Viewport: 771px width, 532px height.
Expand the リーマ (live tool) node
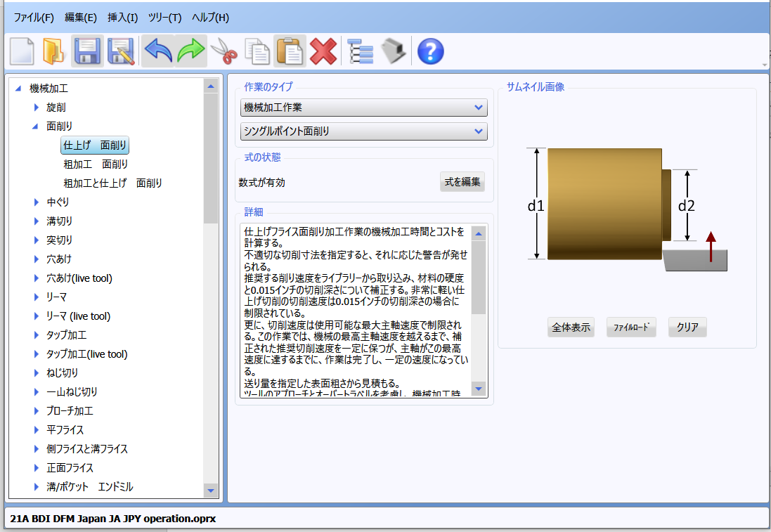(x=36, y=316)
